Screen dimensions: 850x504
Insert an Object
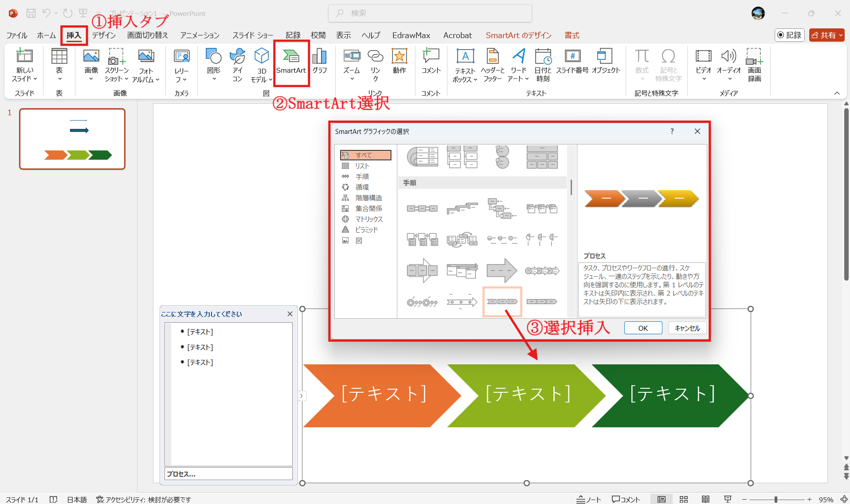(x=606, y=61)
